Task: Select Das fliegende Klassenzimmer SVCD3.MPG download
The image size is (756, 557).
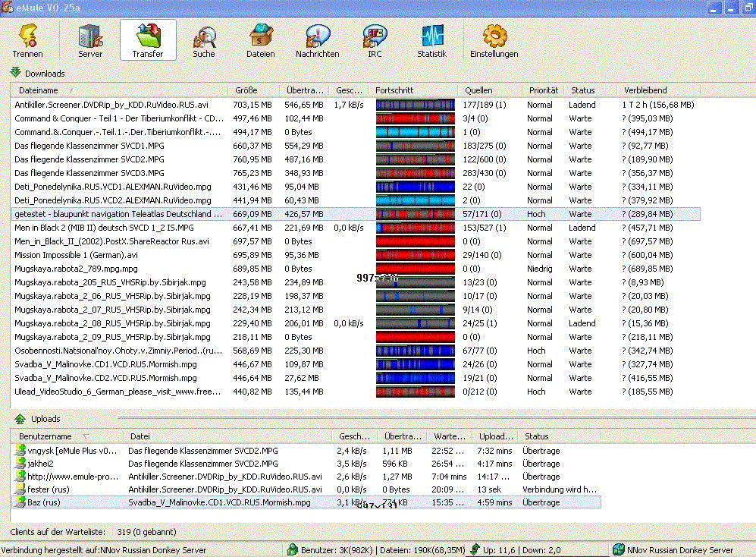Action: (x=356, y=173)
